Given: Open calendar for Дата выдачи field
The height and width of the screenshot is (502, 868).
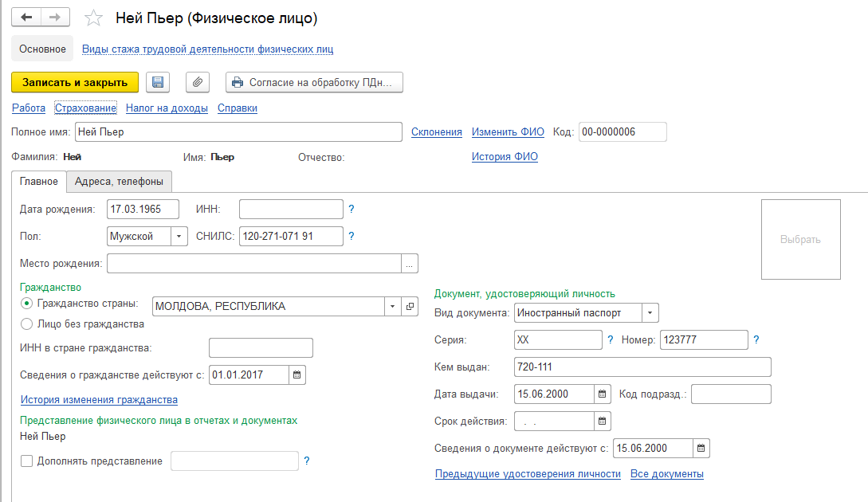Looking at the screenshot, I should point(603,394).
